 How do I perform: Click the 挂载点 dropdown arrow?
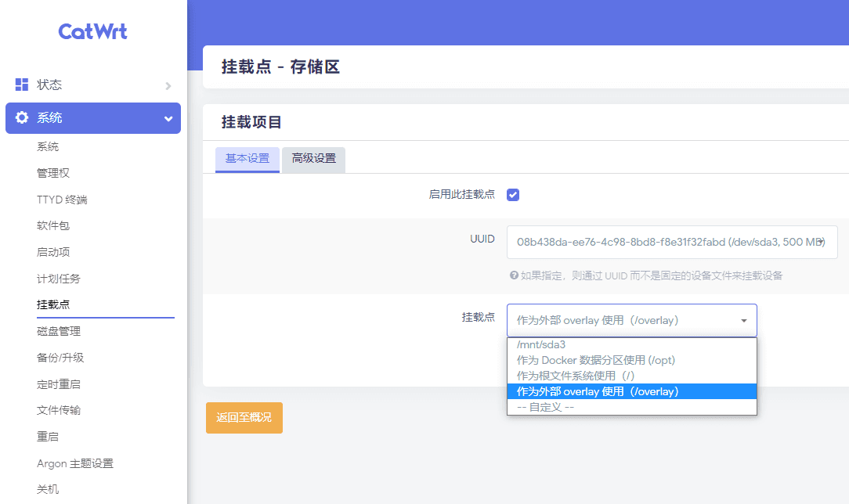743,321
